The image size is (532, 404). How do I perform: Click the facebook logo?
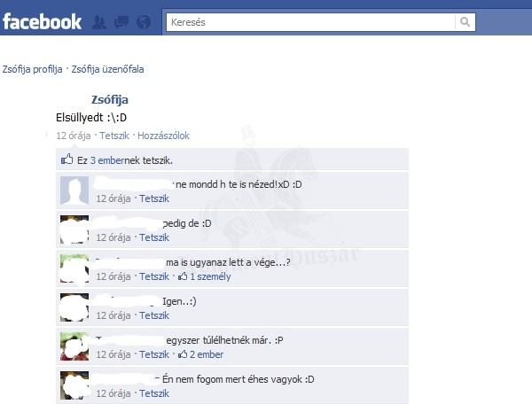pyautogui.click(x=42, y=21)
